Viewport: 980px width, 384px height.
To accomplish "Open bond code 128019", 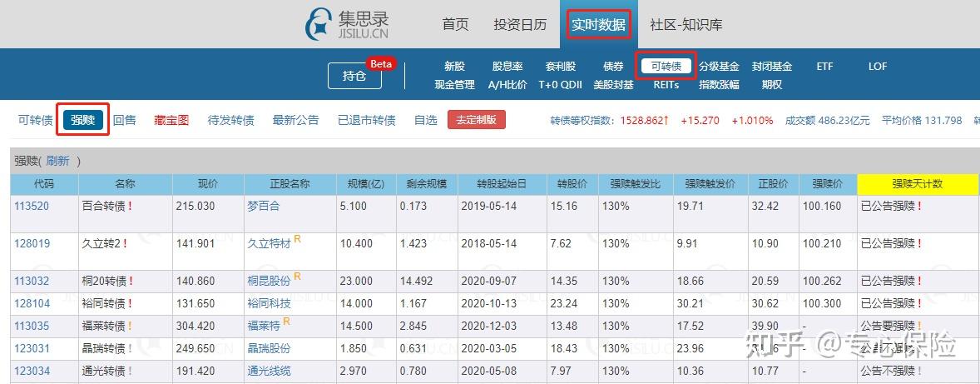I will pyautogui.click(x=32, y=243).
